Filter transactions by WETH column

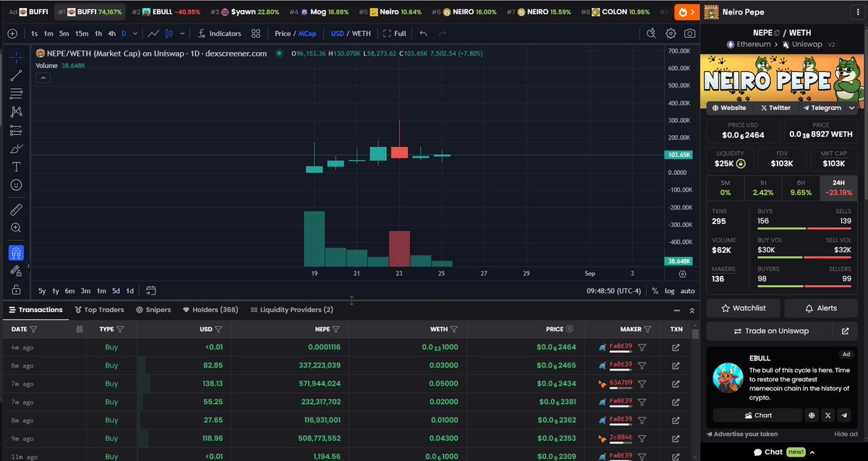[x=454, y=329]
